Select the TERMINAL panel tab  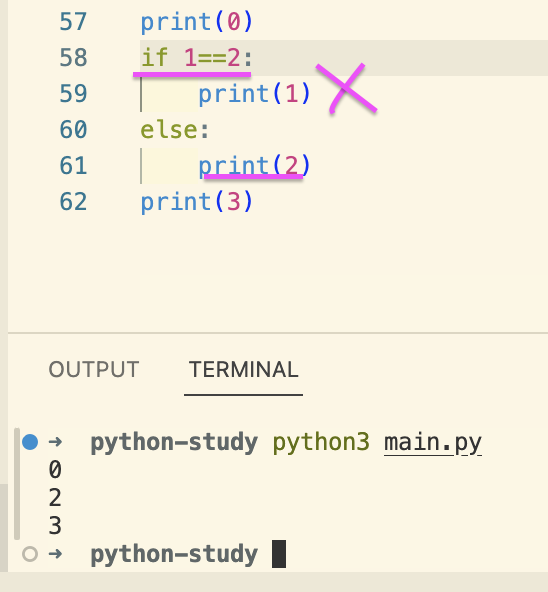244,369
